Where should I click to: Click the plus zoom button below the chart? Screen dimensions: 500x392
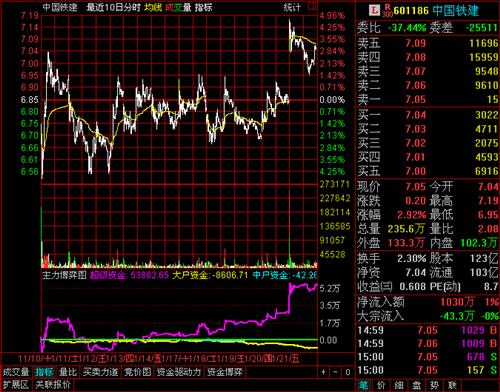pos(323,372)
